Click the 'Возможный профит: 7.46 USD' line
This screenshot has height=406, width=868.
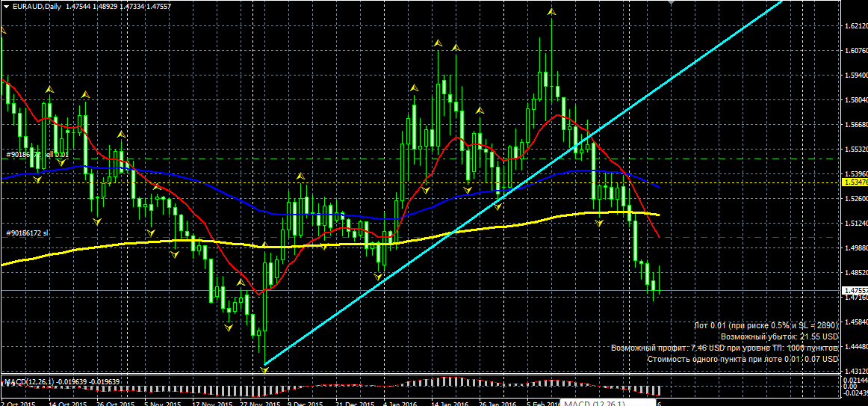pos(725,348)
